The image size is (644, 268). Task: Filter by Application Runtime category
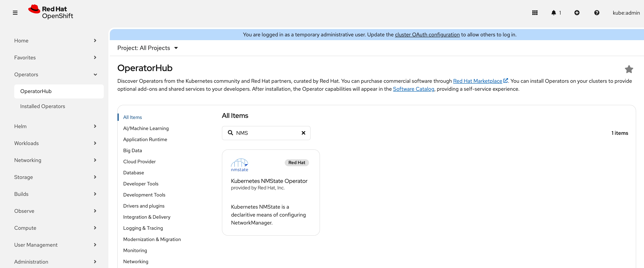click(x=145, y=139)
